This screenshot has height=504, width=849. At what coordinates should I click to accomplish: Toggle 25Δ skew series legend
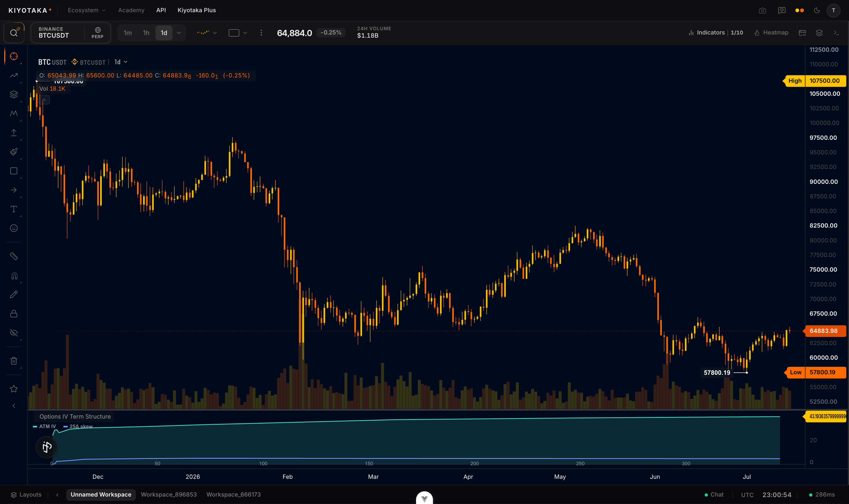click(78, 427)
